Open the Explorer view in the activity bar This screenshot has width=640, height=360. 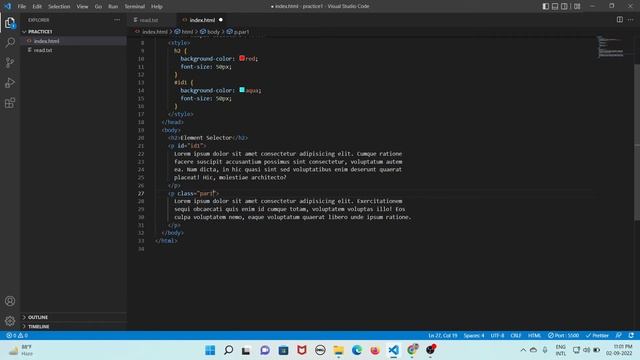coord(10,23)
